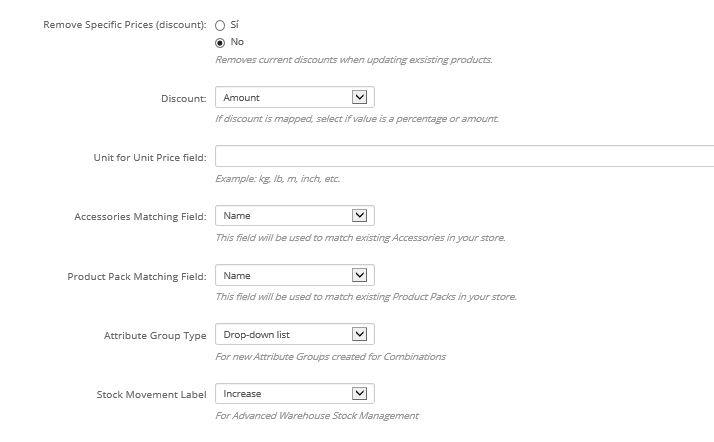Click the Discount field label

184,98
